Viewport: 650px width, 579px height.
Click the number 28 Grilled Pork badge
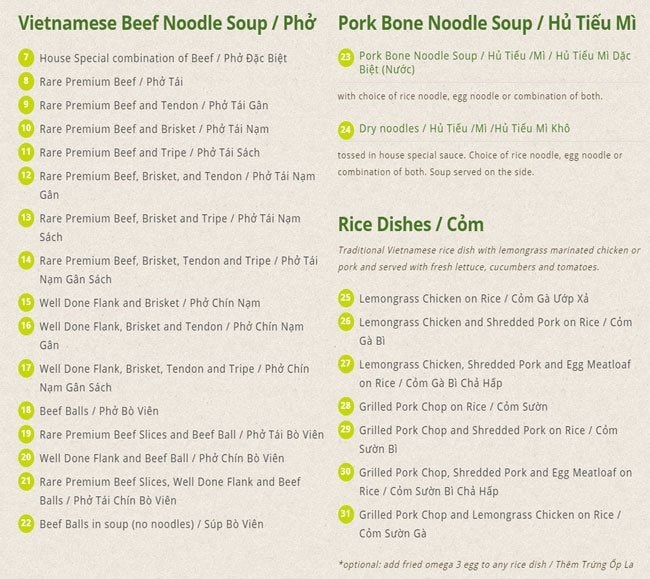click(346, 406)
